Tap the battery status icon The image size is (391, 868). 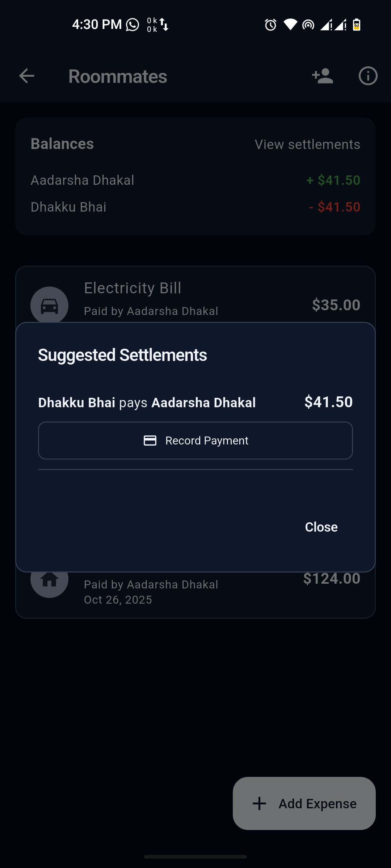(x=357, y=25)
